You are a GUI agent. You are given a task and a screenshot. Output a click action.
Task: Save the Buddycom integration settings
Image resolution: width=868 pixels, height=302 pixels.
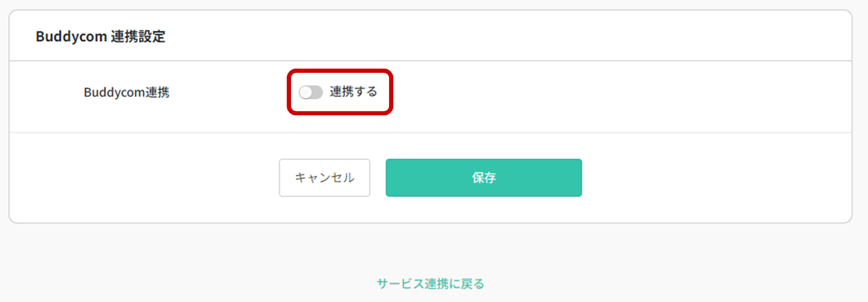[483, 178]
